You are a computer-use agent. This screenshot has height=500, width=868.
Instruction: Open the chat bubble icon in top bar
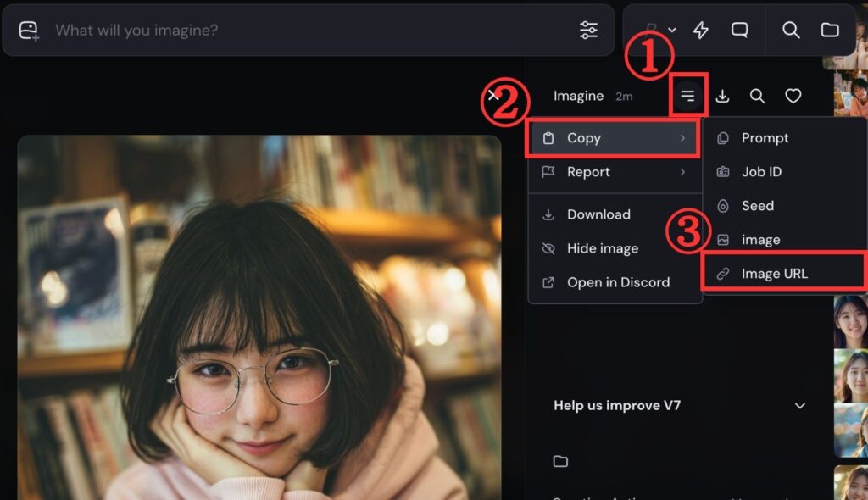740,31
